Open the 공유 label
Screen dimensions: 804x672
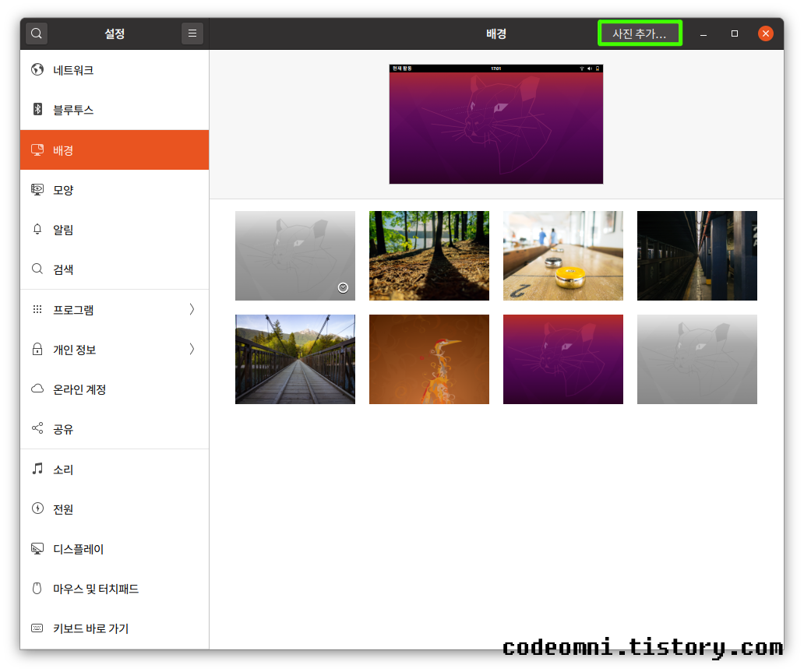63,429
